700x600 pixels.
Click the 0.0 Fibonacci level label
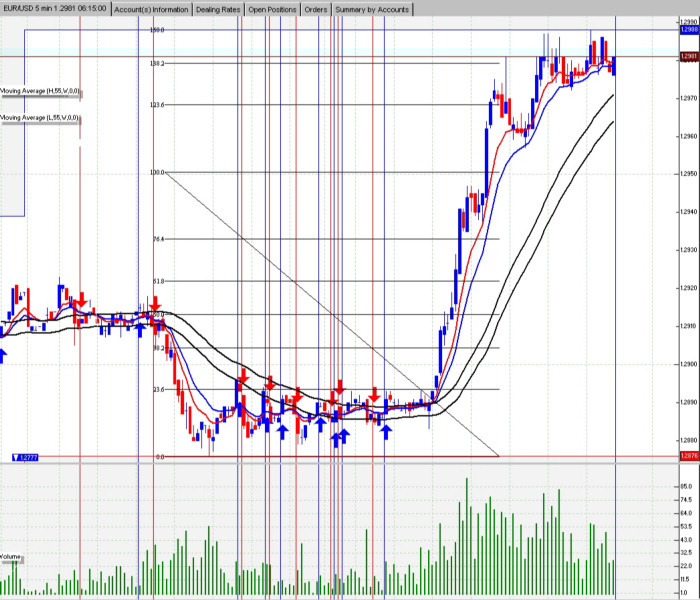(160, 457)
